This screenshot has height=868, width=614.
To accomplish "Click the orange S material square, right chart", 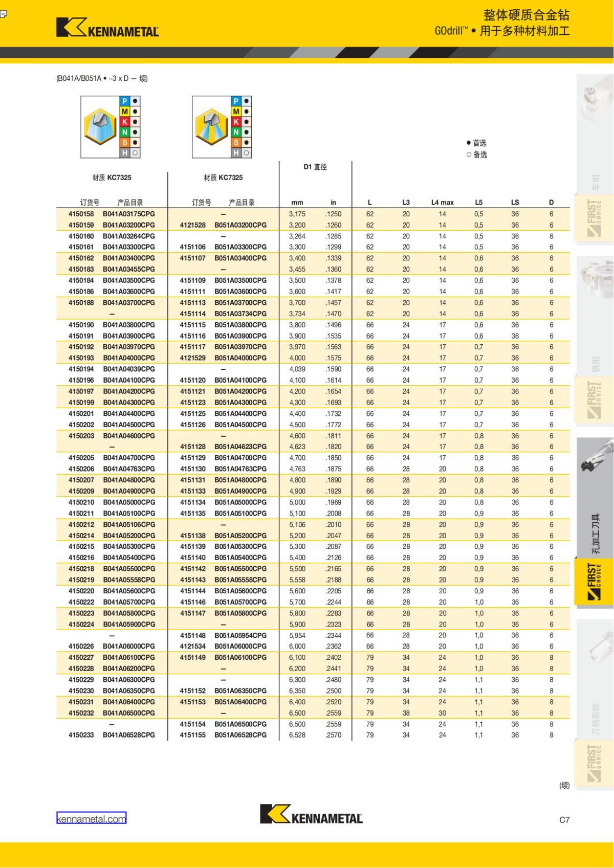I will (x=236, y=143).
